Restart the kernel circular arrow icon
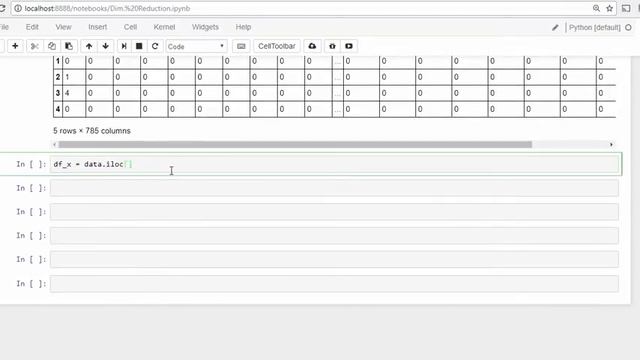 click(155, 46)
